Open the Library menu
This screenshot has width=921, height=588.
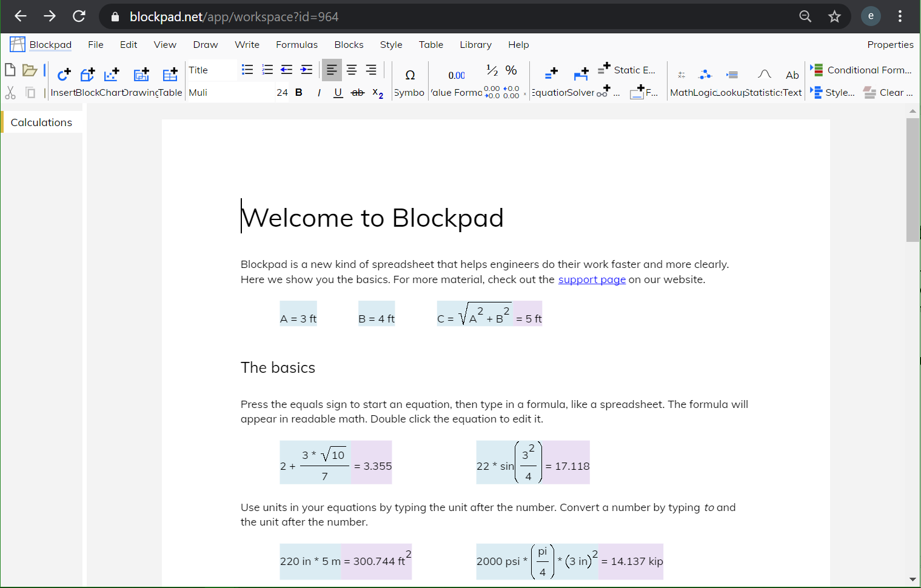(x=475, y=45)
